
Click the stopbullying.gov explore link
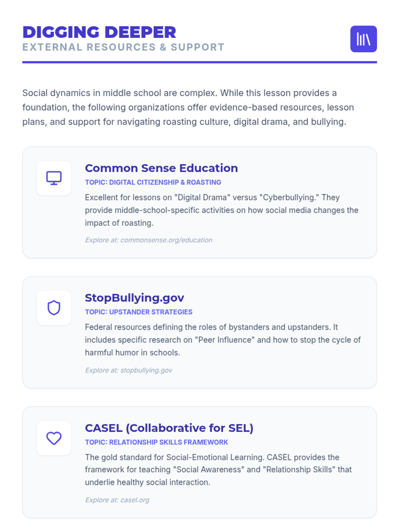pyautogui.click(x=129, y=370)
